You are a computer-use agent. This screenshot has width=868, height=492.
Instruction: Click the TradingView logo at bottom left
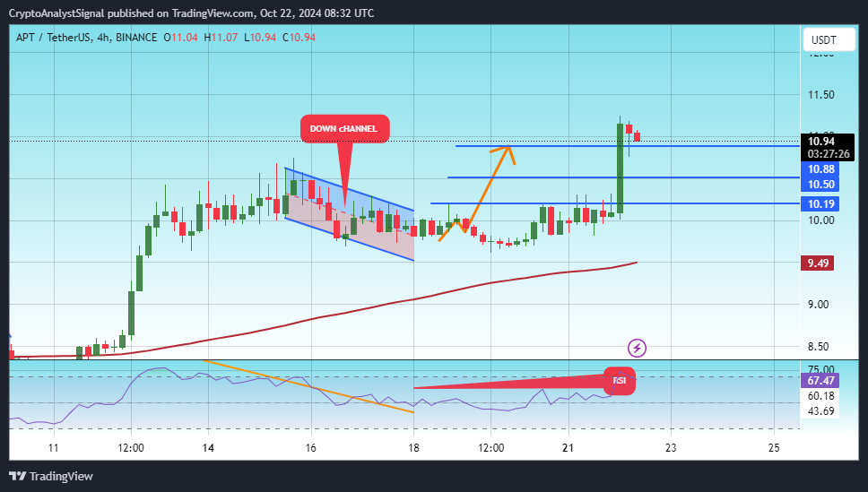(51, 476)
